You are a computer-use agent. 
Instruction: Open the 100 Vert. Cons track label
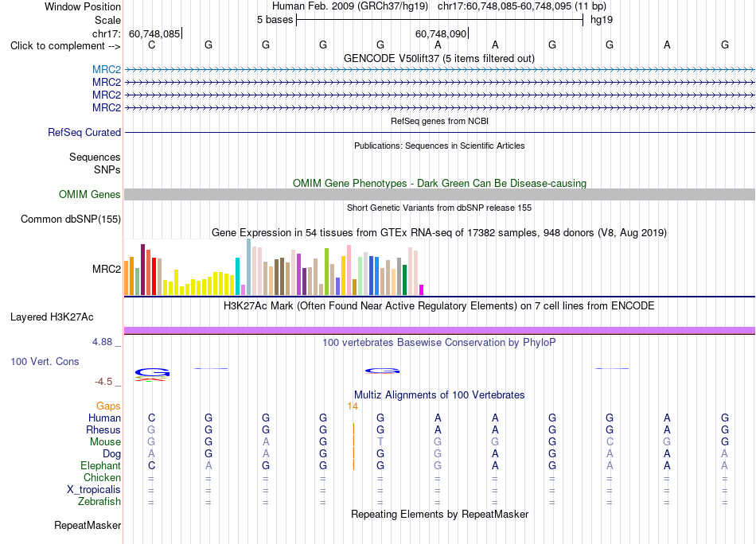45,361
